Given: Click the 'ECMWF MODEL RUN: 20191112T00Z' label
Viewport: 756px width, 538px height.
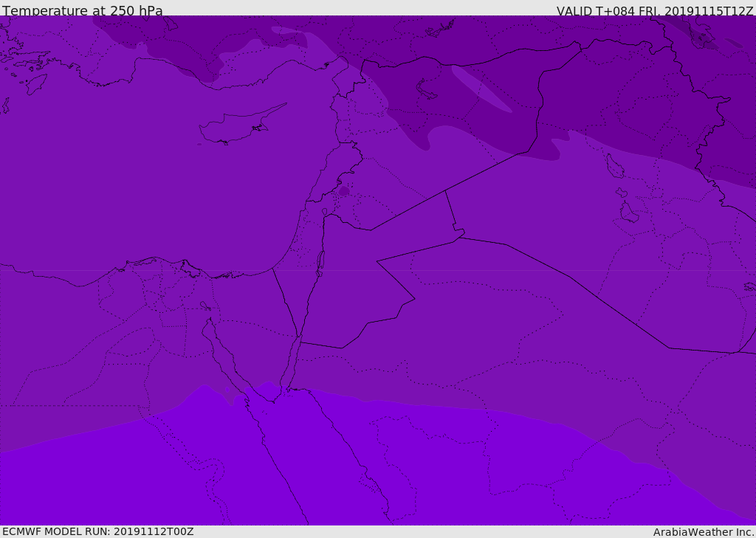Looking at the screenshot, I should coord(98,532).
